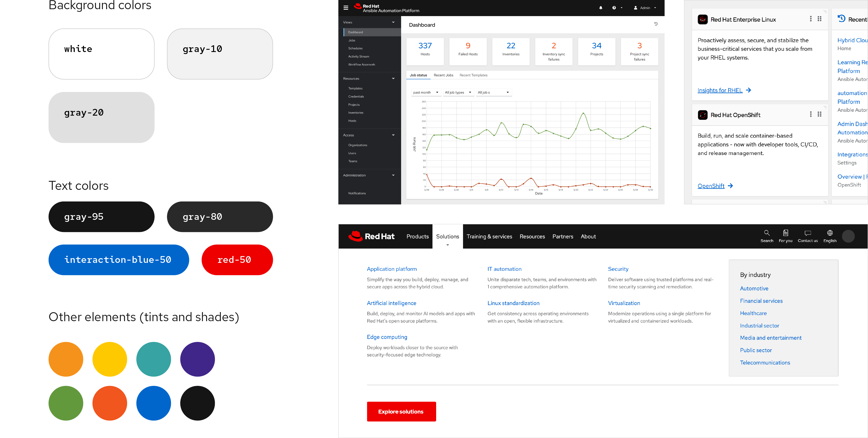868x438 pixels.
Task: Open kebab menu on Red Hat Enterprise Linux card
Action: [x=811, y=19]
